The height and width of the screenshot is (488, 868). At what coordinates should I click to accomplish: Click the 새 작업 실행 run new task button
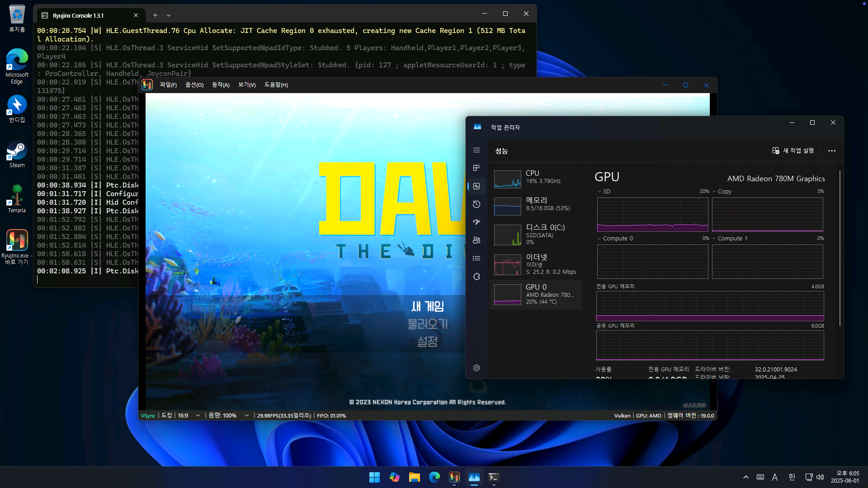point(793,151)
